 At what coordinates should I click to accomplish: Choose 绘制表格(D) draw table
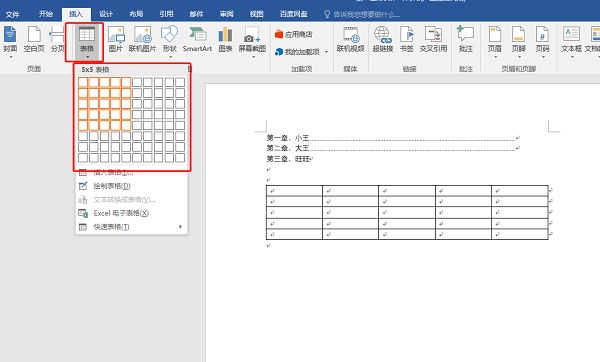pyautogui.click(x=131, y=186)
